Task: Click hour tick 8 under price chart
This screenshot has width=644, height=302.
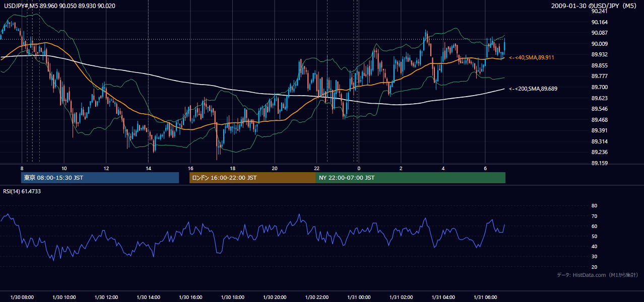Action: pos(22,168)
